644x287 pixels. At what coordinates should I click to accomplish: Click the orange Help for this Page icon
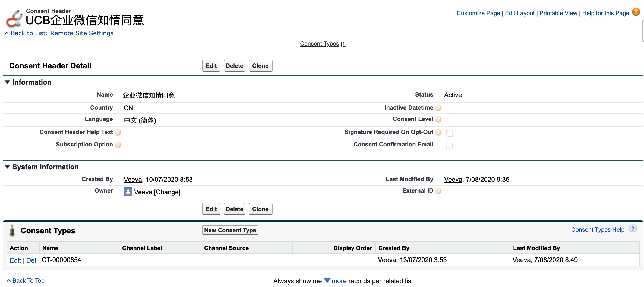pos(636,12)
